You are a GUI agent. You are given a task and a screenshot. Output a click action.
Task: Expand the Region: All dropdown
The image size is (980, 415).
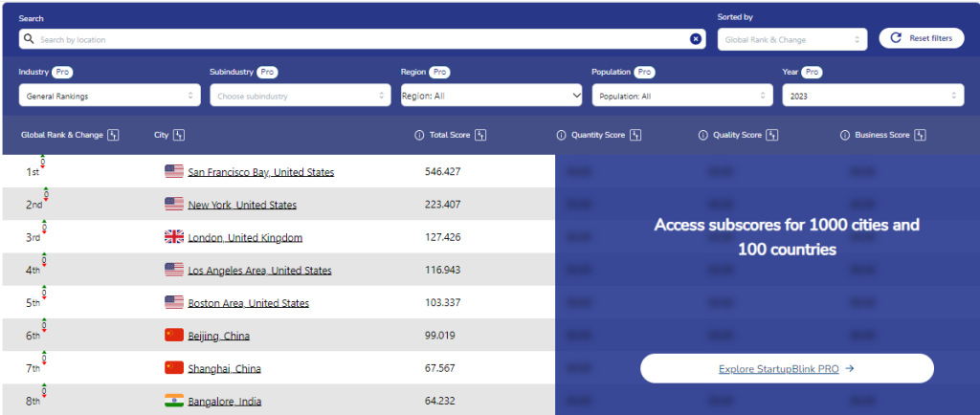pos(491,96)
